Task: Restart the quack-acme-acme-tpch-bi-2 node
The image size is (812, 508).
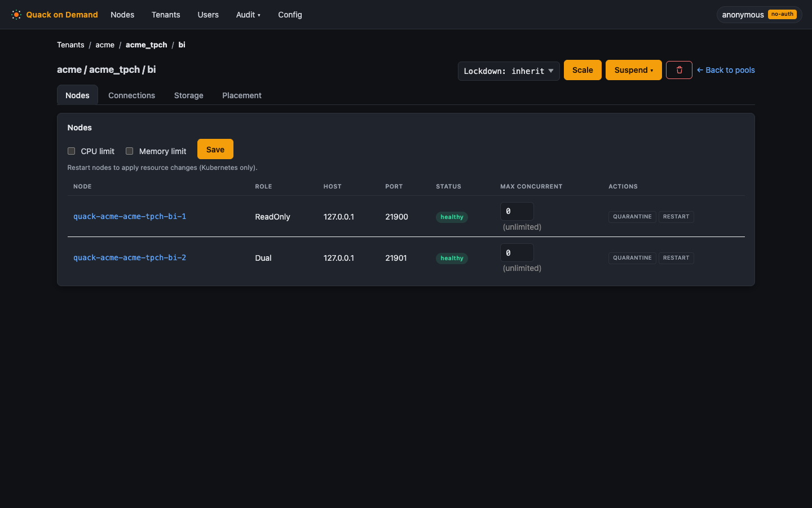Action: (x=676, y=258)
